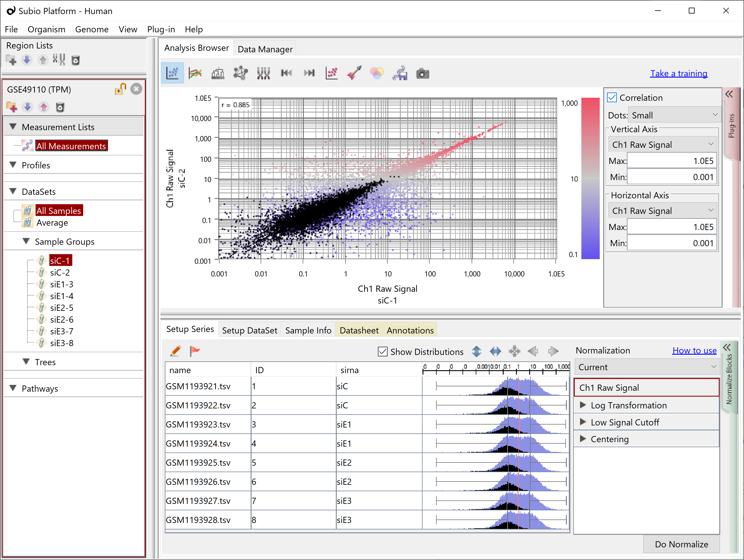Open the Organism menu
Viewport: 744px width, 560px height.
point(46,29)
